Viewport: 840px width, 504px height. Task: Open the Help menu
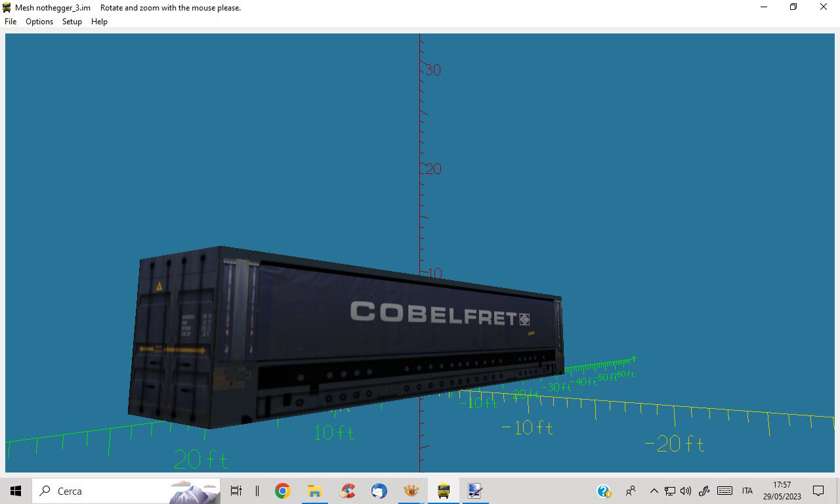coord(99,22)
